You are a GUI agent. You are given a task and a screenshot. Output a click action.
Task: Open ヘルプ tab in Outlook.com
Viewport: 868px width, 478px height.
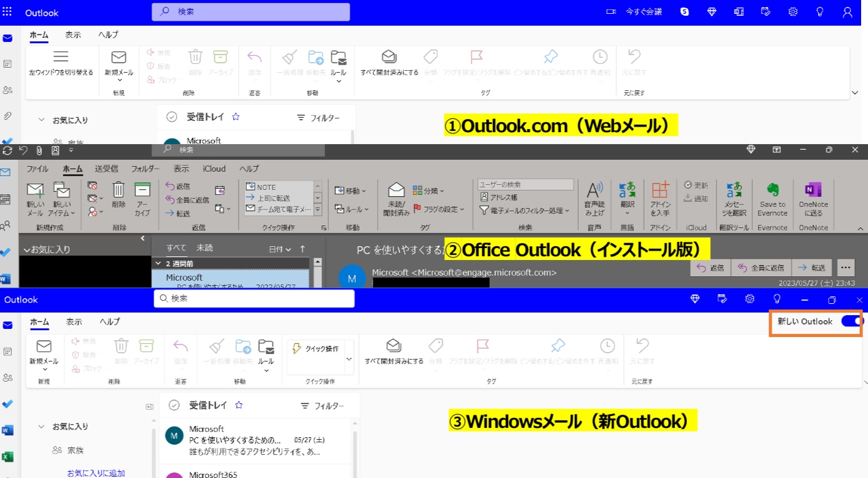tap(108, 35)
